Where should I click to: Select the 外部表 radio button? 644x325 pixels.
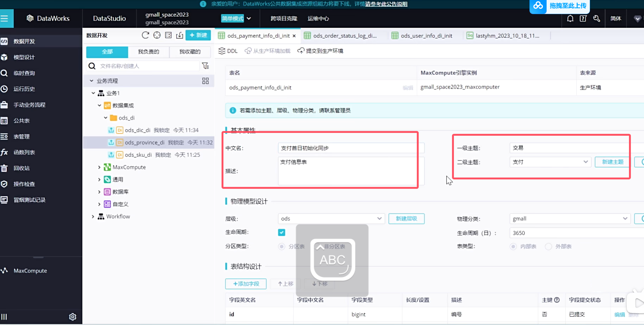point(548,246)
